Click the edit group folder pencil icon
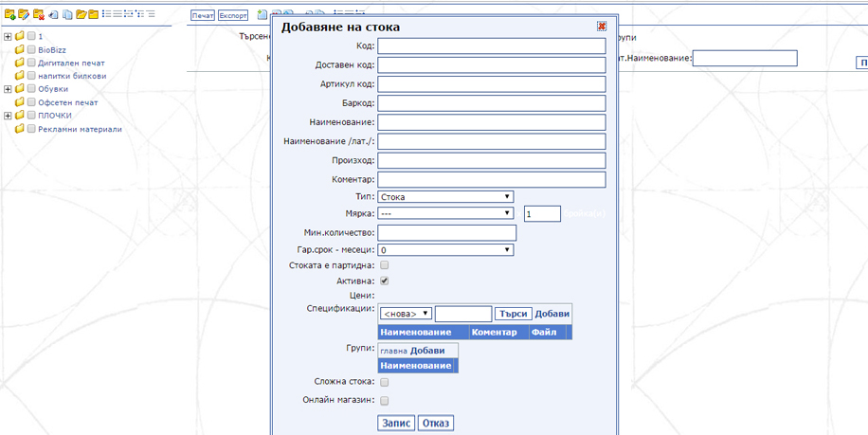 pos(24,14)
